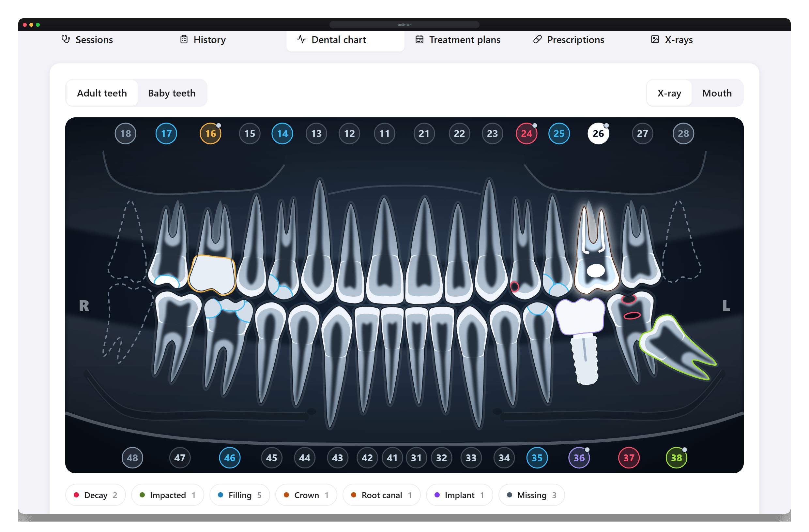Click the highlighted tooth 26 badge
Image resolution: width=809 pixels, height=532 pixels.
[598, 134]
